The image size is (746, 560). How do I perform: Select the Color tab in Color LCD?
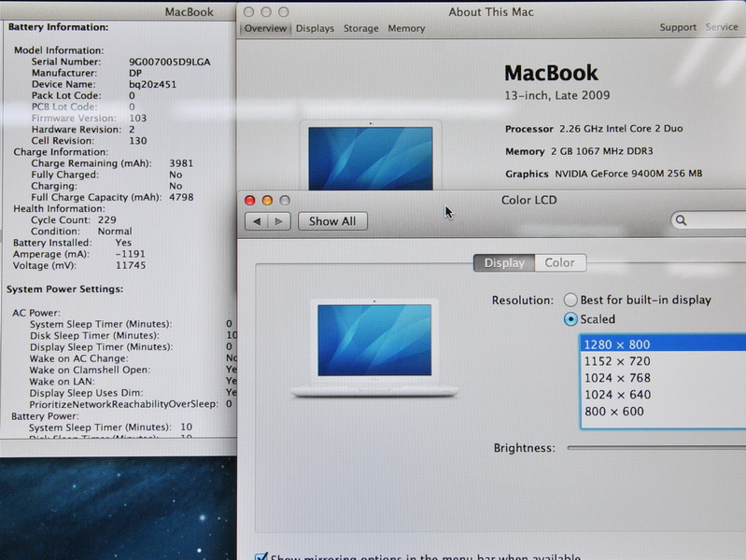pos(560,262)
